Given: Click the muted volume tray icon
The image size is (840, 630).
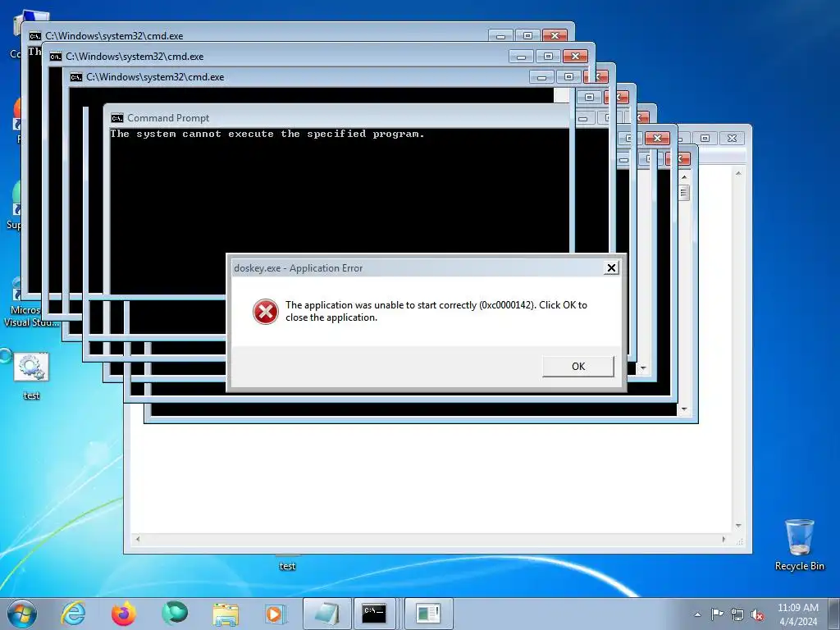Looking at the screenshot, I should click(757, 614).
